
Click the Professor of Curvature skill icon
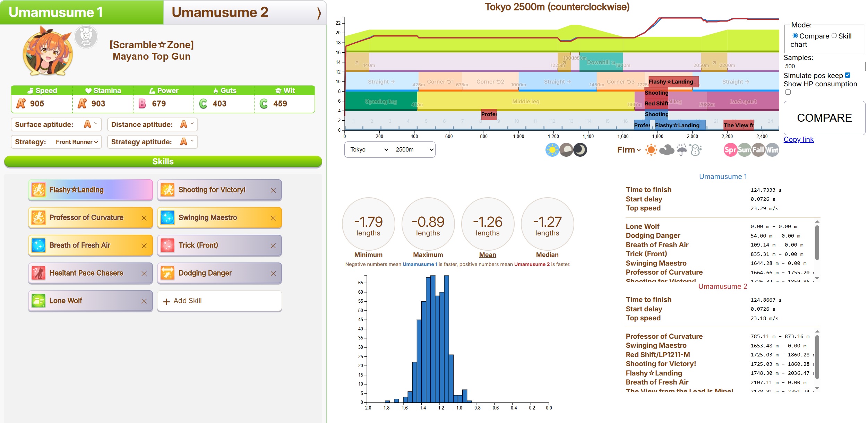click(38, 217)
